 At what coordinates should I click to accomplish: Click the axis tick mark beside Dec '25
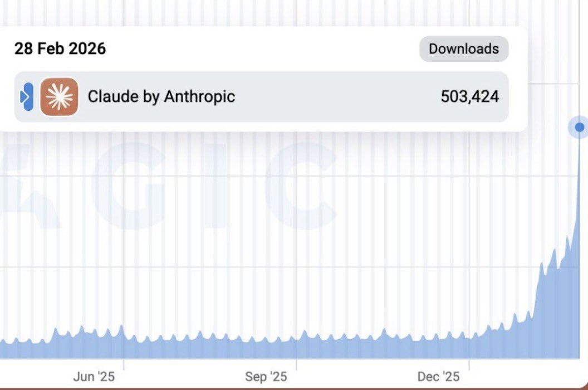[x=469, y=365]
